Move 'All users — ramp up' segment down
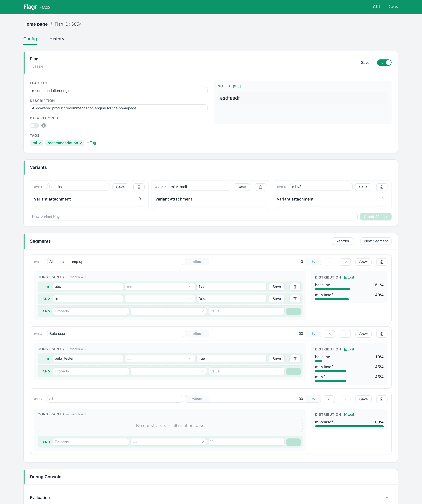 click(345, 262)
